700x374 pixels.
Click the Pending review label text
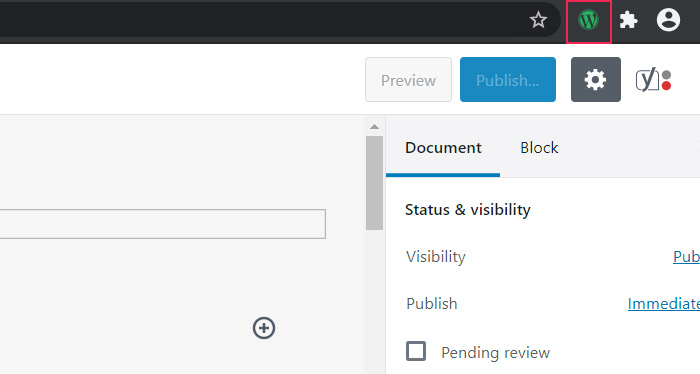point(496,353)
